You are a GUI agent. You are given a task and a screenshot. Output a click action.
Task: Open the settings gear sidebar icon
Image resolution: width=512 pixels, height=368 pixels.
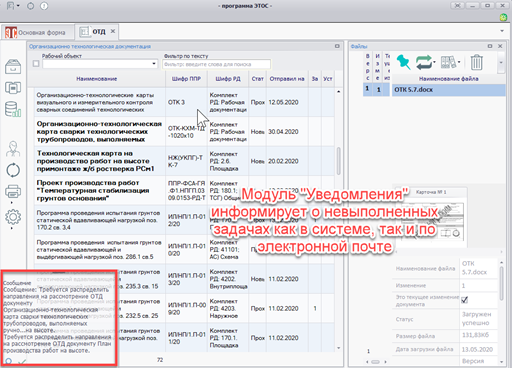13,217
